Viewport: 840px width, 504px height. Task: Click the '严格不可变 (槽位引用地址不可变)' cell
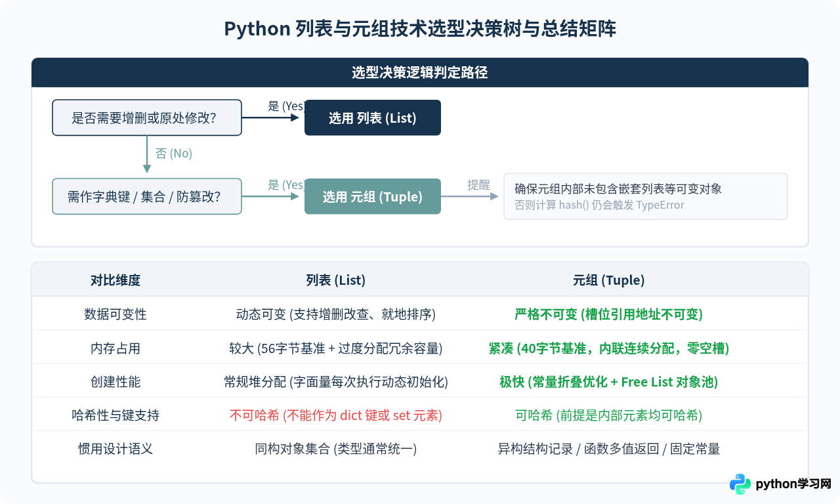pyautogui.click(x=609, y=314)
